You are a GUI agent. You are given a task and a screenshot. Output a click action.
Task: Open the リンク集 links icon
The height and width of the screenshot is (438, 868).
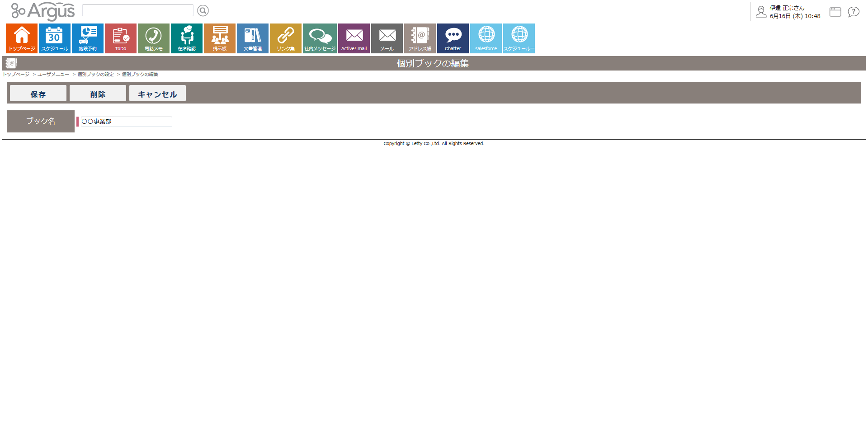point(286,38)
